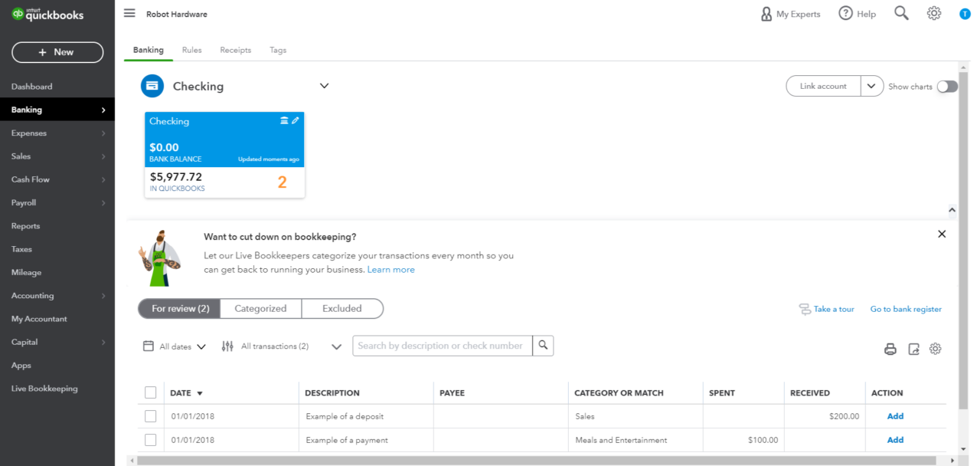Check the select-all checkbox in the table header
The height and width of the screenshot is (466, 980).
coord(151,392)
